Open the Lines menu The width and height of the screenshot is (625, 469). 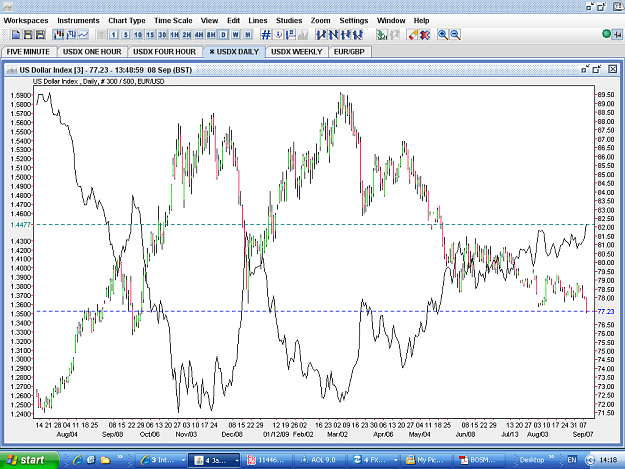(257, 21)
